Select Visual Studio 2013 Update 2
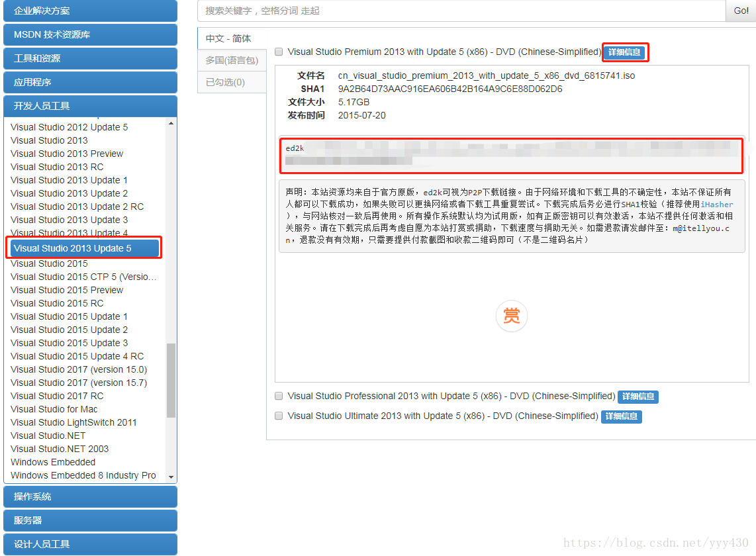 click(69, 193)
